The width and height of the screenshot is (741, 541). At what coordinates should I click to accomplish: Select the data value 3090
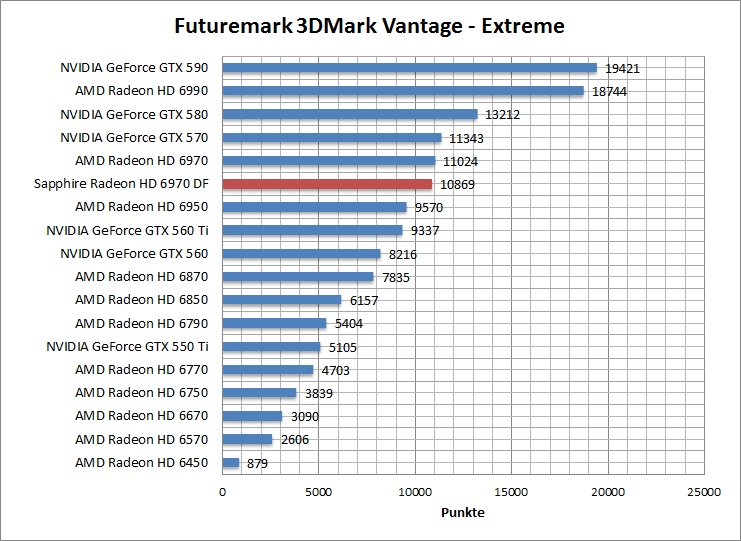(x=305, y=417)
